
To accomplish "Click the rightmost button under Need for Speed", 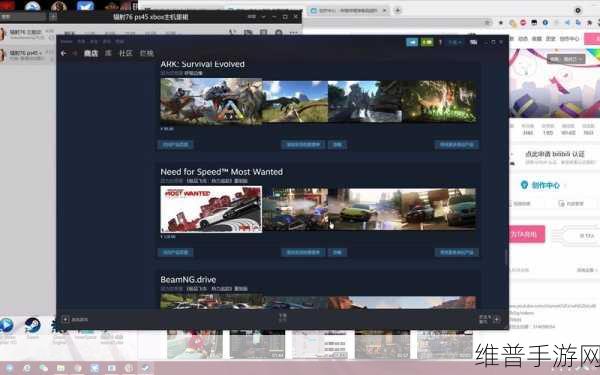I will (457, 253).
